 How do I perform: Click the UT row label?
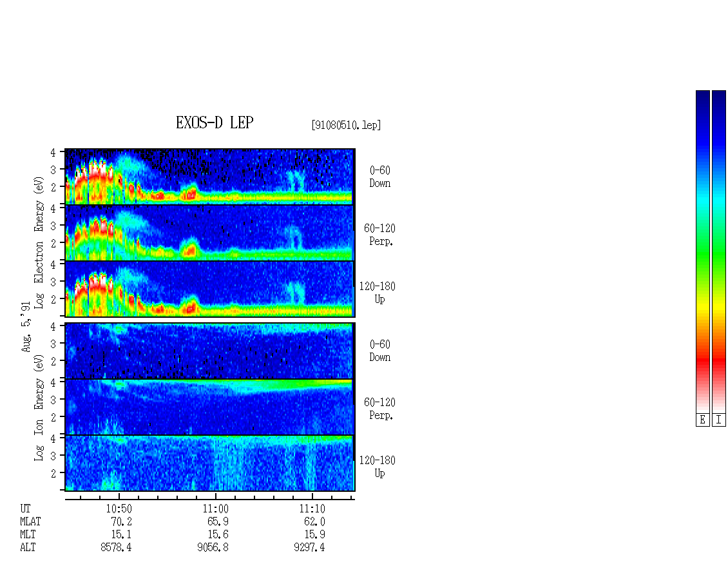tap(25, 509)
